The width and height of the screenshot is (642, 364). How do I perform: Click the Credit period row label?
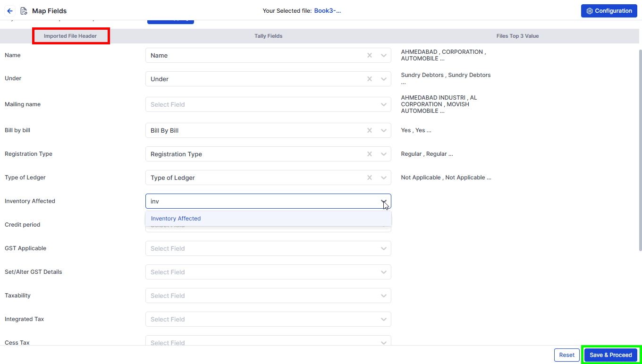22,225
